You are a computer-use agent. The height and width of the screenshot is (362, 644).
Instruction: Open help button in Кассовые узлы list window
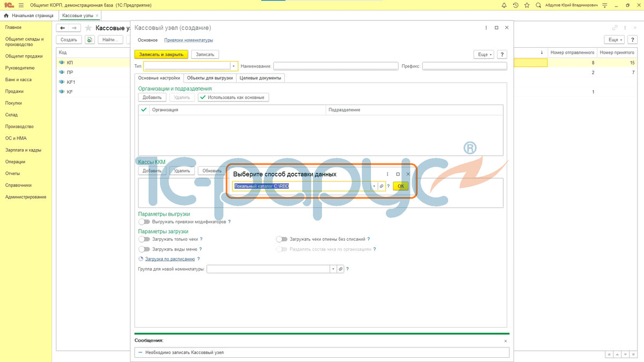coord(634,40)
